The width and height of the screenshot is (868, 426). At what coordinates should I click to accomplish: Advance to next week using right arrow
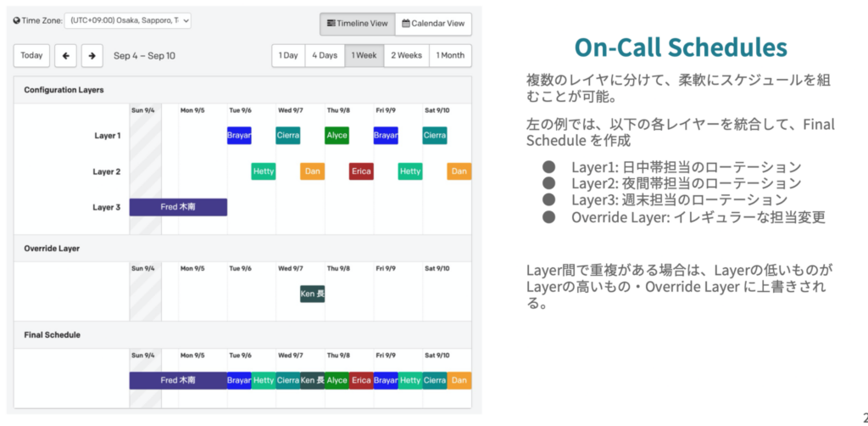(x=92, y=56)
